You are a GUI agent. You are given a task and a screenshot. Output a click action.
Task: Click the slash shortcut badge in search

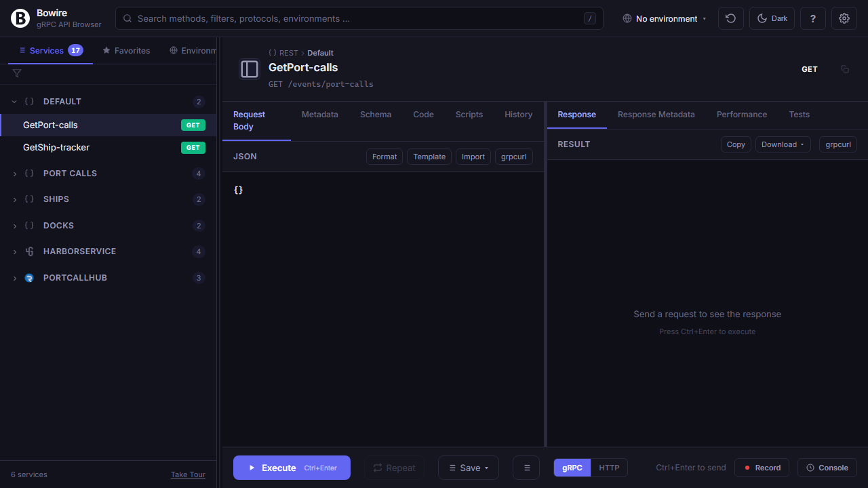pyautogui.click(x=590, y=18)
